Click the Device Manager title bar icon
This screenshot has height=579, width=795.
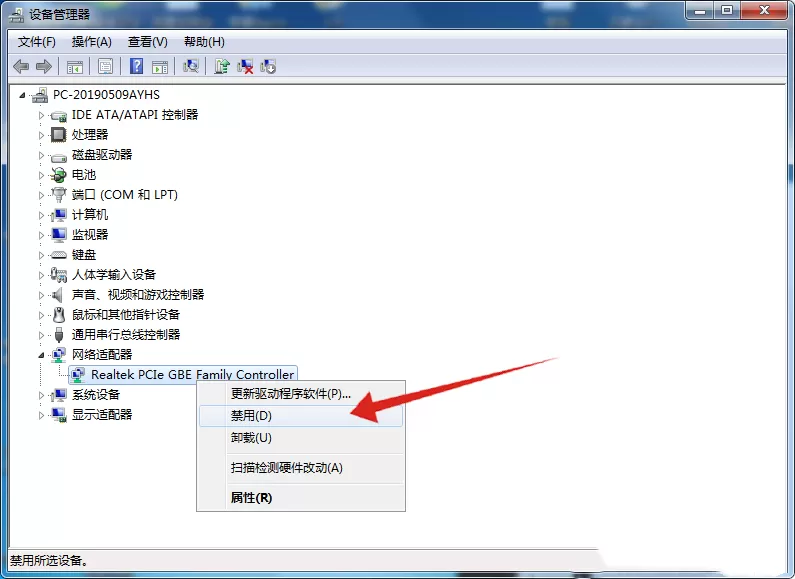pyautogui.click(x=16, y=15)
